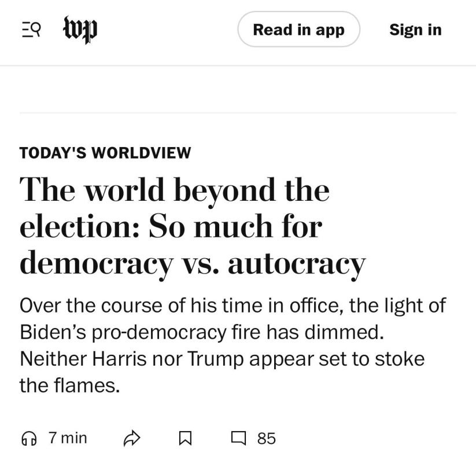Viewport: 476px width, 463px height.
Task: Click the comment count number 85
Action: (265, 438)
